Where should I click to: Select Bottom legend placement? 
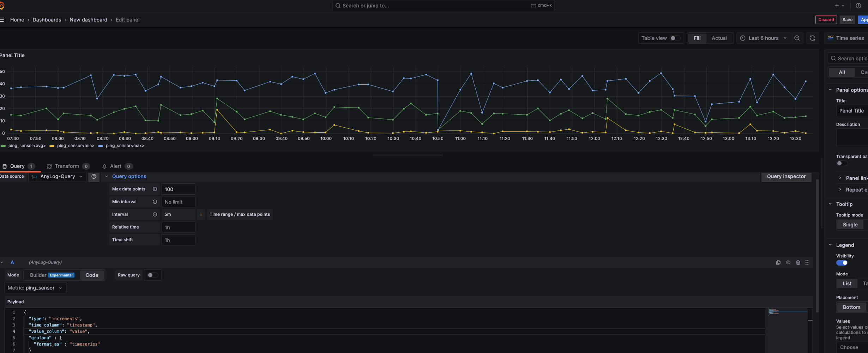(x=851, y=307)
